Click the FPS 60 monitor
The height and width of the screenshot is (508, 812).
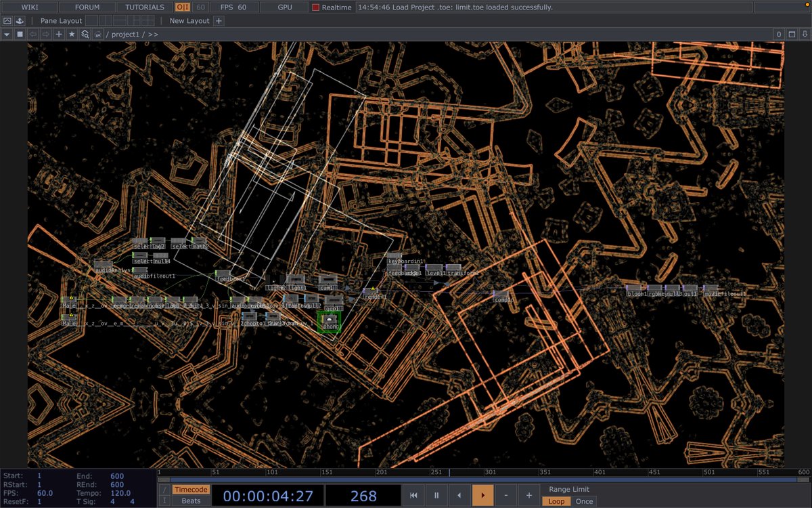click(233, 7)
